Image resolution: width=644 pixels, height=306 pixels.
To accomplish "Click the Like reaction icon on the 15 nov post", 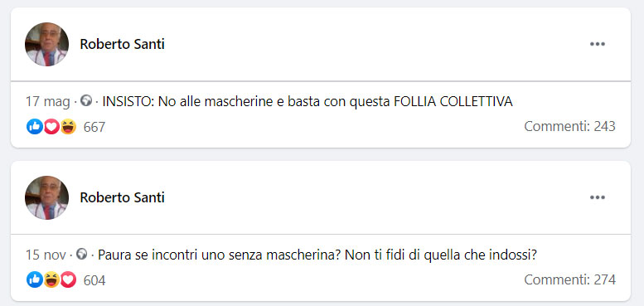I will (35, 279).
